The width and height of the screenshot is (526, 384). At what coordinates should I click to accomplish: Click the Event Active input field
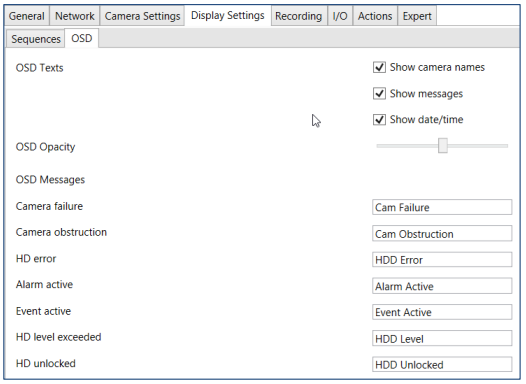(x=442, y=312)
